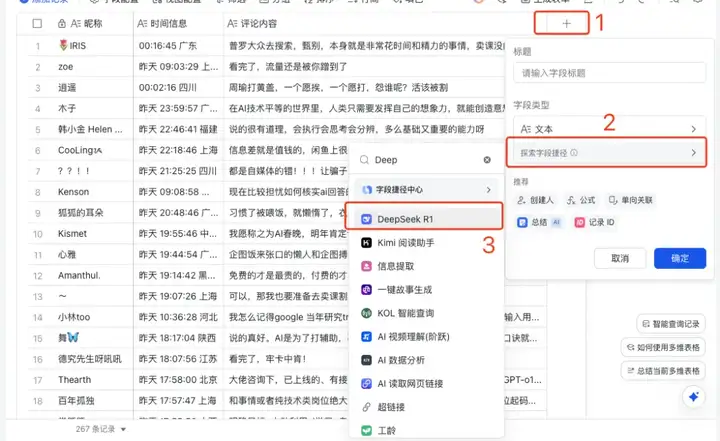This screenshot has width=720, height=441.
Task: Click time cell 昨天 22:46:41 福建
Action: tap(178, 129)
